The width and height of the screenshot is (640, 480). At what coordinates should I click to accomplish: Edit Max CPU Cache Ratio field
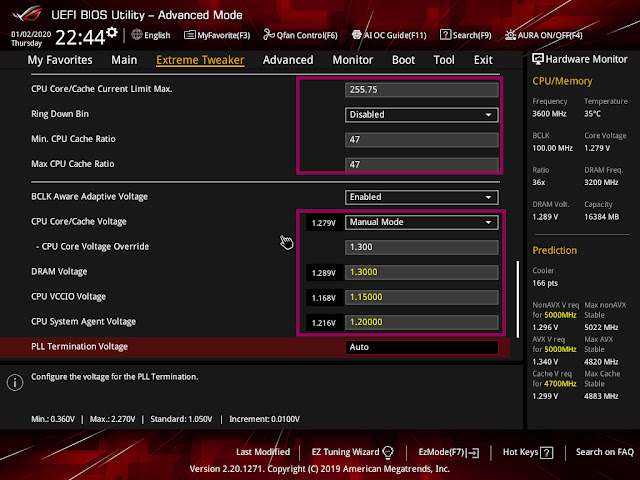pyautogui.click(x=421, y=164)
